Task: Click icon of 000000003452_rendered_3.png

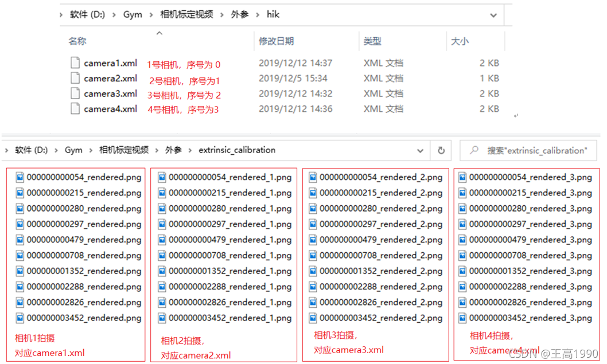Action: 462,318
